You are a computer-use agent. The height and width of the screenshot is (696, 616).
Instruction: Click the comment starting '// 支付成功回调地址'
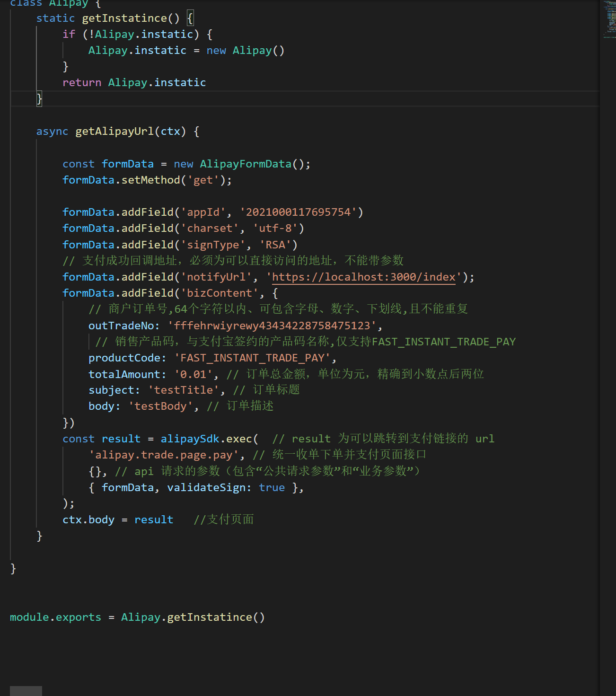click(233, 260)
